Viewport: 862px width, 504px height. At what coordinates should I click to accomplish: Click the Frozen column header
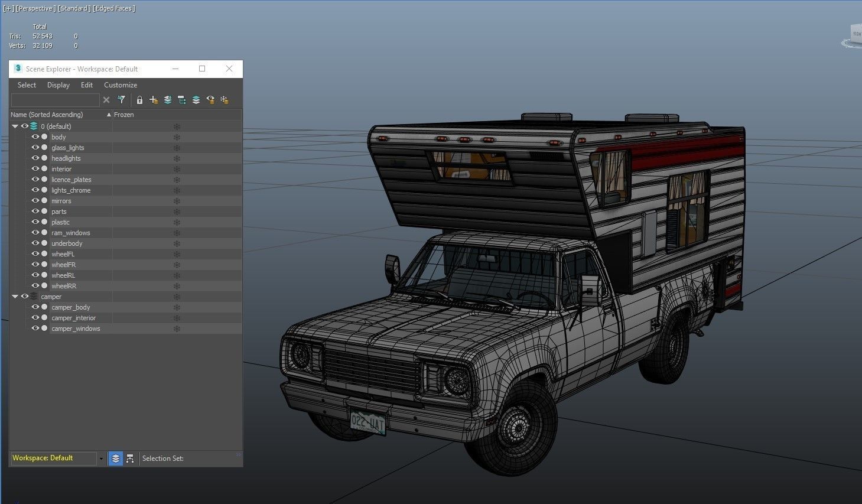click(x=177, y=115)
